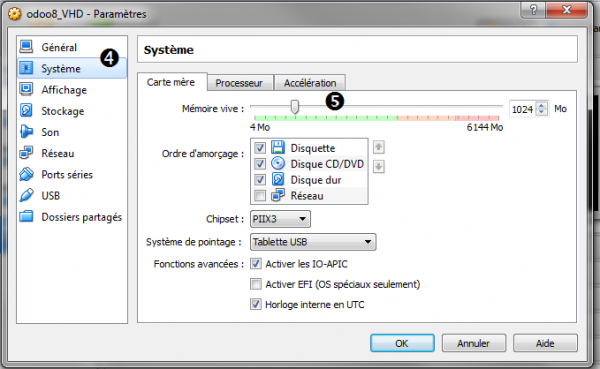Open the Dossiers partagés folder icon
This screenshot has height=369, width=600.
26,216
